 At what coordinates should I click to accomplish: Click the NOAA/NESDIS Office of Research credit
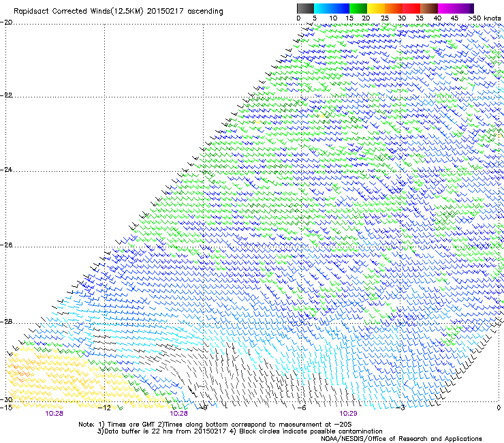coord(401,438)
